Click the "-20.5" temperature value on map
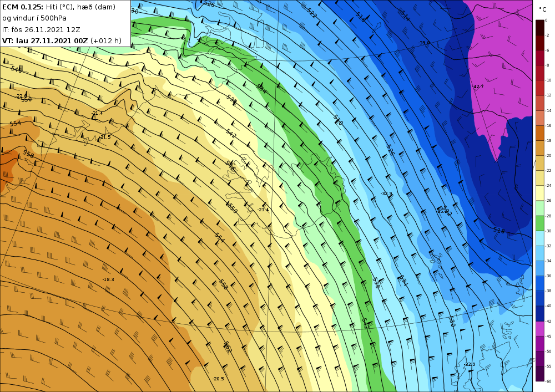 218,379
